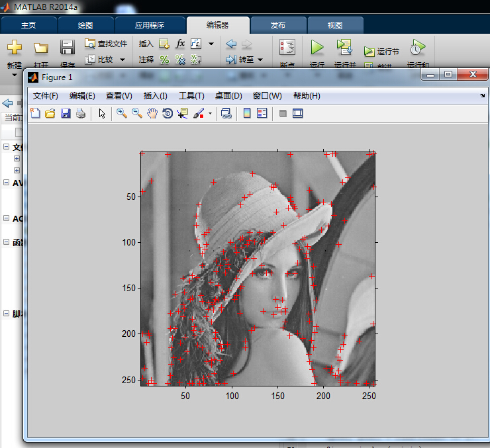
Task: Toggle Edit Plot arrow tool
Action: point(102,113)
